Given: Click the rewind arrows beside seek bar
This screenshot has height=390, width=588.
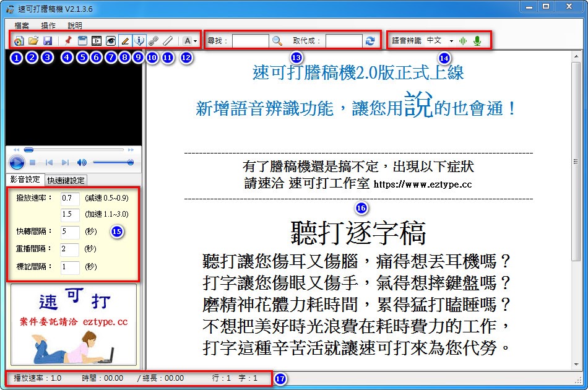Looking at the screenshot, I should tap(16, 150).
